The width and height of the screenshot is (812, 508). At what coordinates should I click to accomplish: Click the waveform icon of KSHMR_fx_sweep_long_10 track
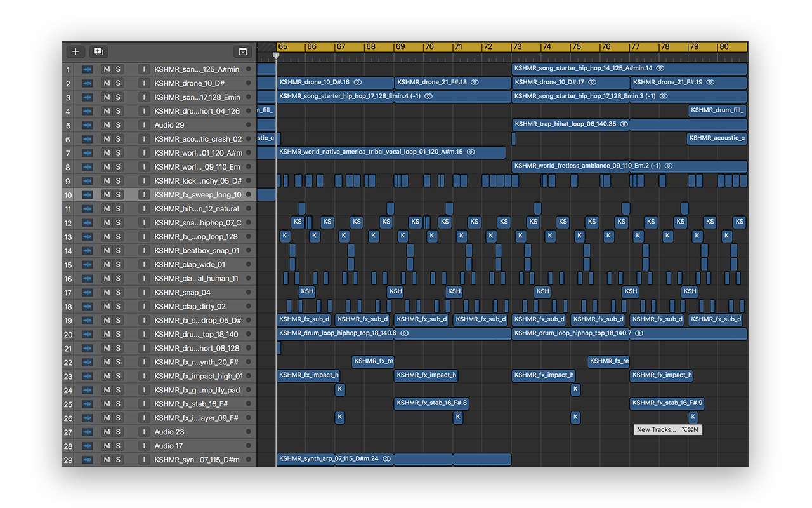point(87,195)
